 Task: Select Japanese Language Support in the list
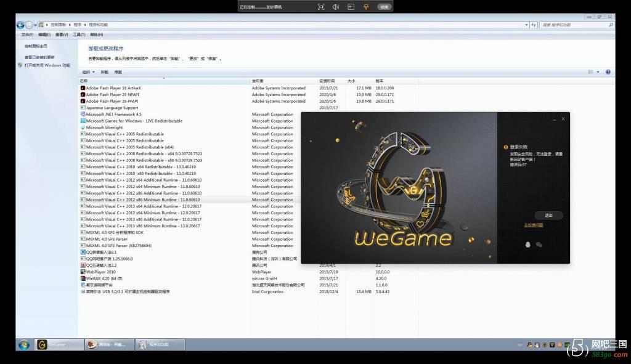112,108
